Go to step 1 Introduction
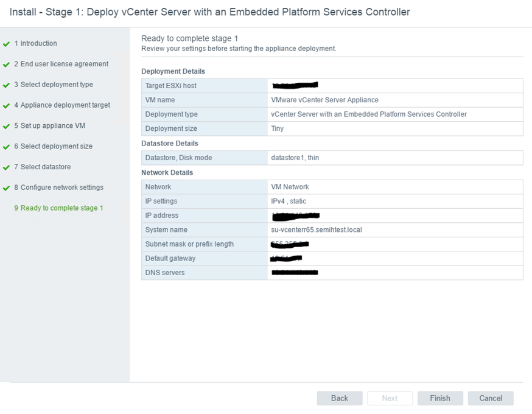 [x=35, y=43]
